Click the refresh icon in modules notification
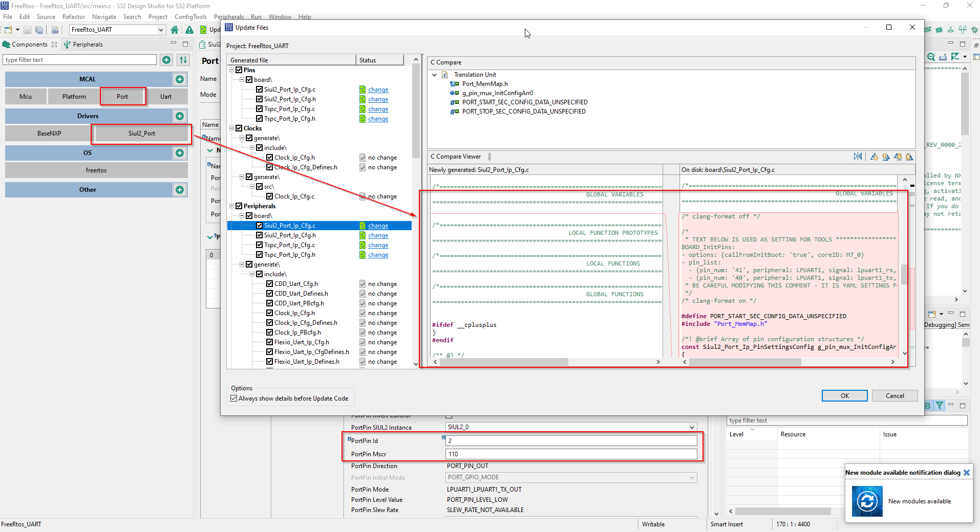The height and width of the screenshot is (532, 980). [867, 502]
